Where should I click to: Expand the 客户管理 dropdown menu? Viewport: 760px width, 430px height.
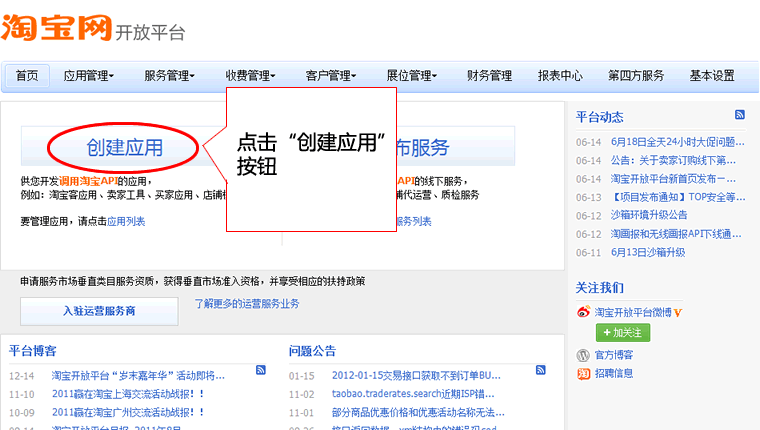331,76
